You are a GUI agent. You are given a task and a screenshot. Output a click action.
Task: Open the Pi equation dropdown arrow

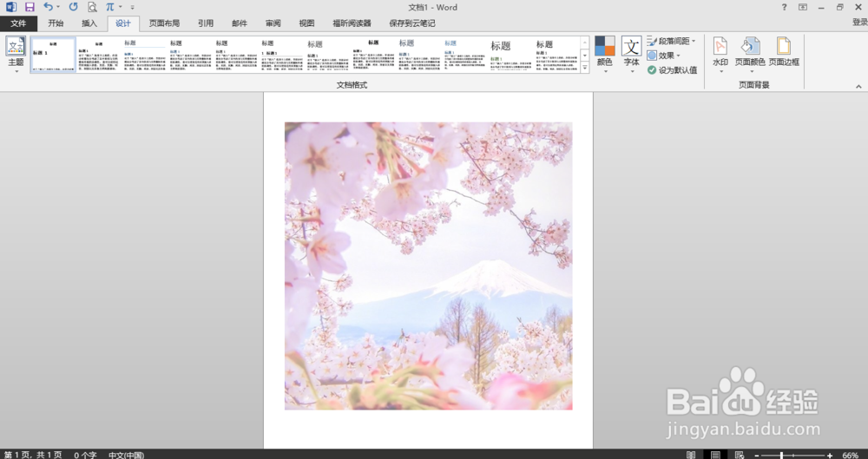click(120, 7)
